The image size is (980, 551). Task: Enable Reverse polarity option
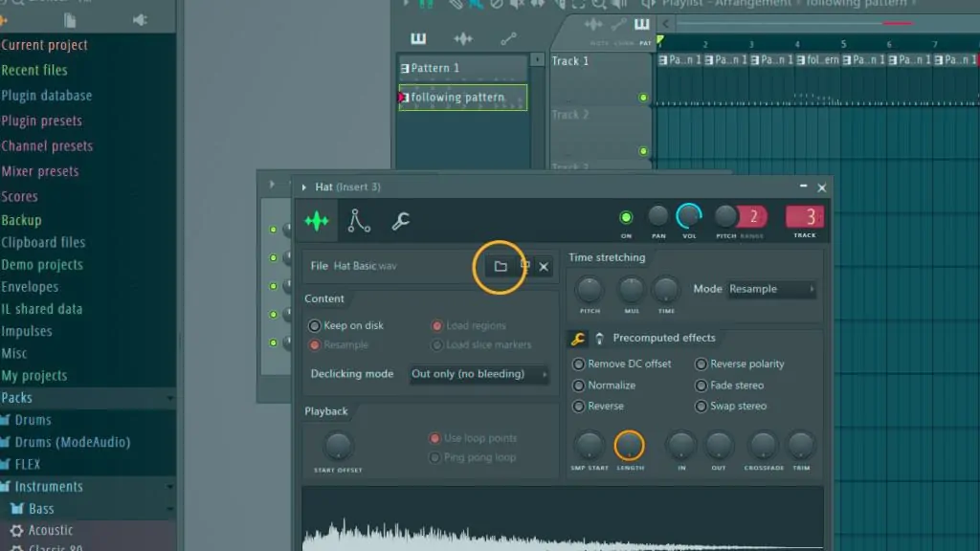pos(740,364)
